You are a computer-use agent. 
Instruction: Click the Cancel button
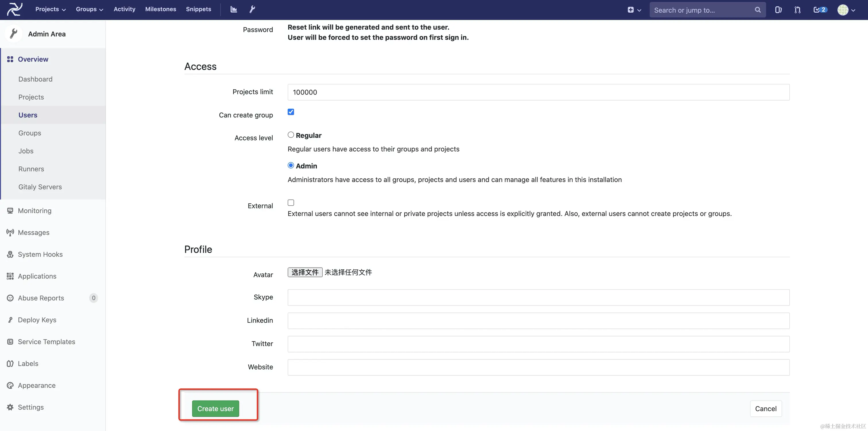766,409
